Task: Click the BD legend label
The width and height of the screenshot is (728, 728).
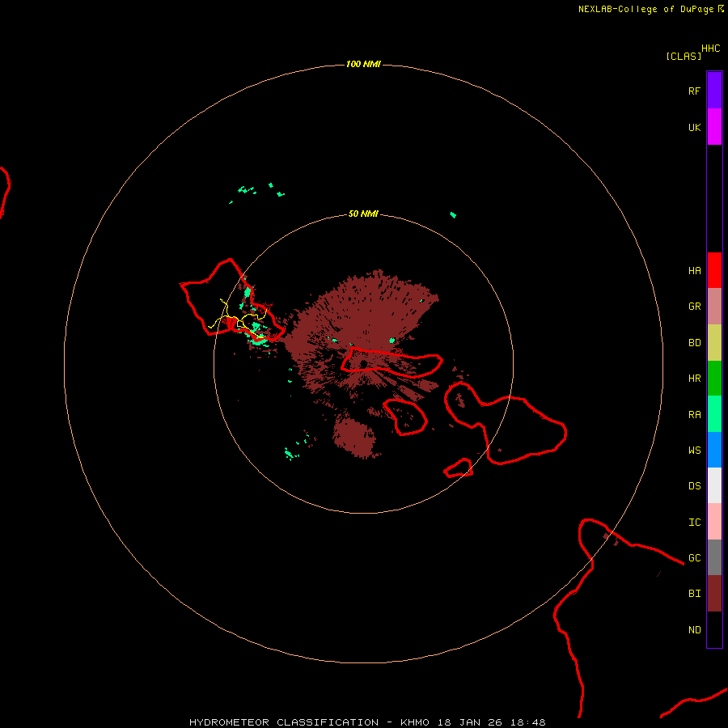Action: click(x=694, y=343)
